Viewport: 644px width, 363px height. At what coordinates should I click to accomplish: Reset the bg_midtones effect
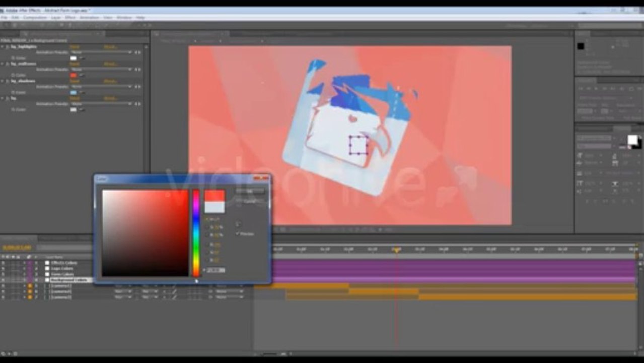point(75,64)
